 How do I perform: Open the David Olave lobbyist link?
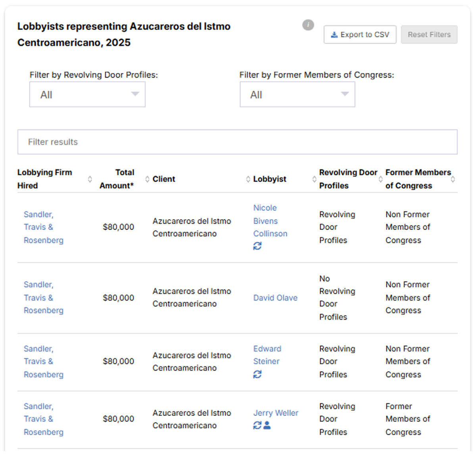(x=275, y=298)
